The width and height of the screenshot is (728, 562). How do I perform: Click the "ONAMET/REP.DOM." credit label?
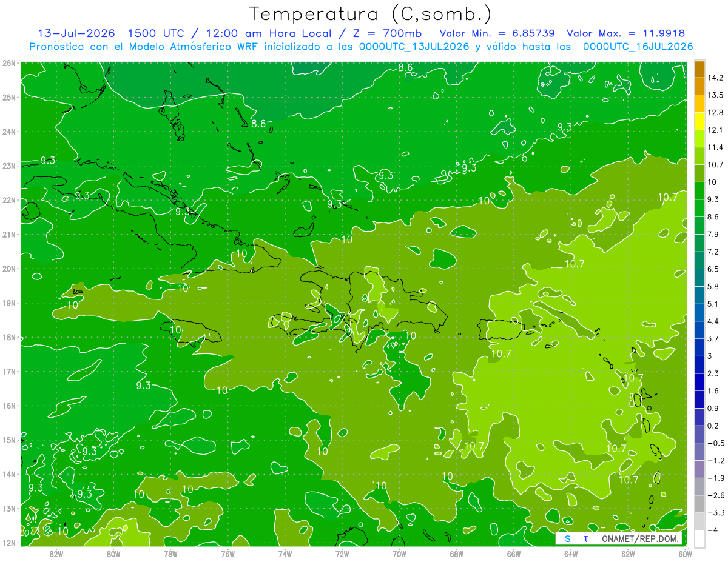(641, 538)
